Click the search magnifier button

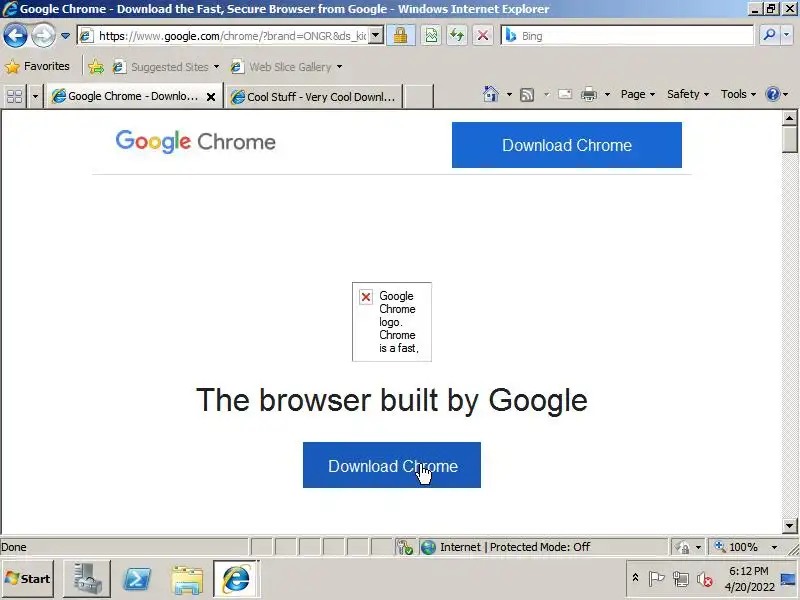769,35
